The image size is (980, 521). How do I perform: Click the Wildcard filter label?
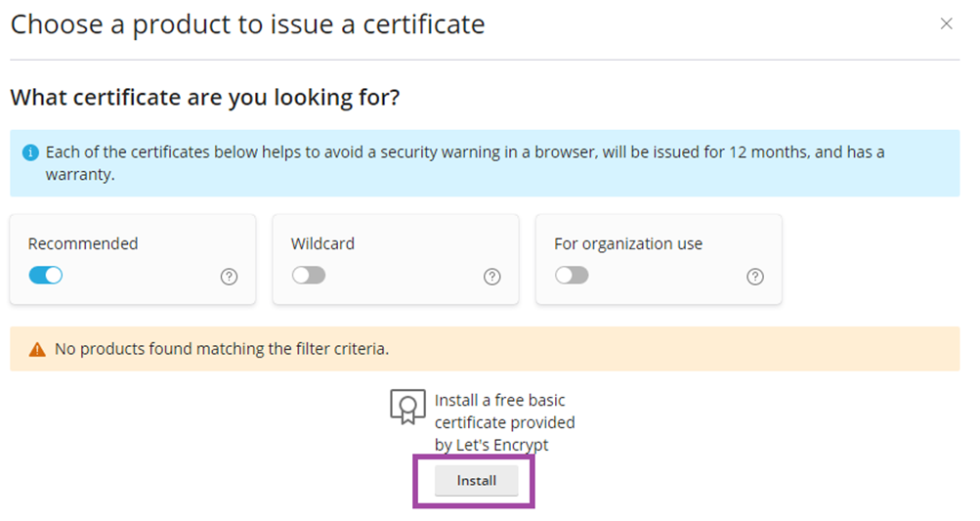(322, 243)
